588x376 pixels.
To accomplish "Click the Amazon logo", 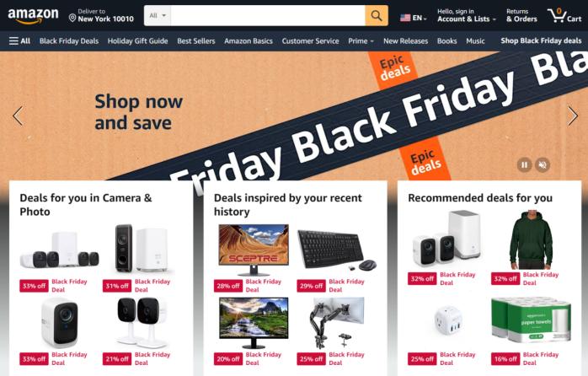I will [33, 16].
